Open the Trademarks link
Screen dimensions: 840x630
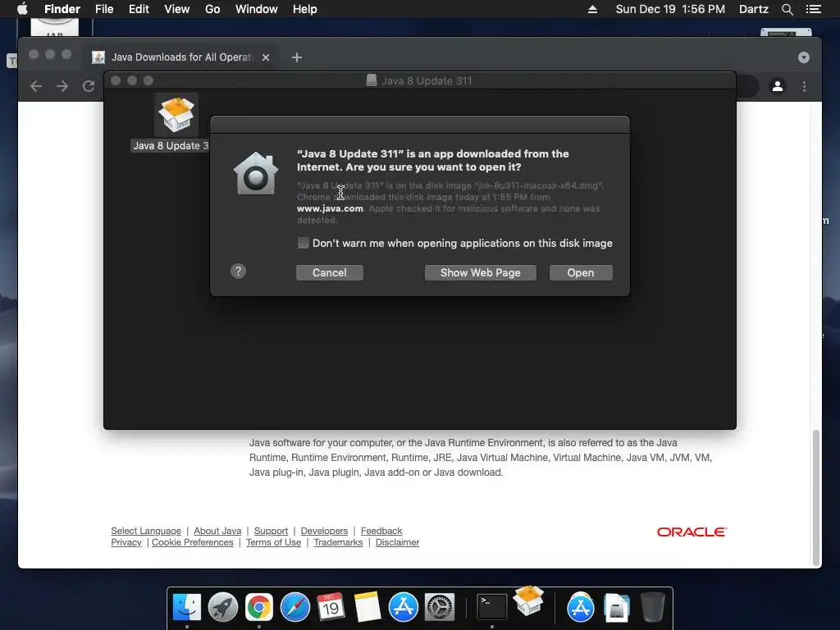pos(338,543)
